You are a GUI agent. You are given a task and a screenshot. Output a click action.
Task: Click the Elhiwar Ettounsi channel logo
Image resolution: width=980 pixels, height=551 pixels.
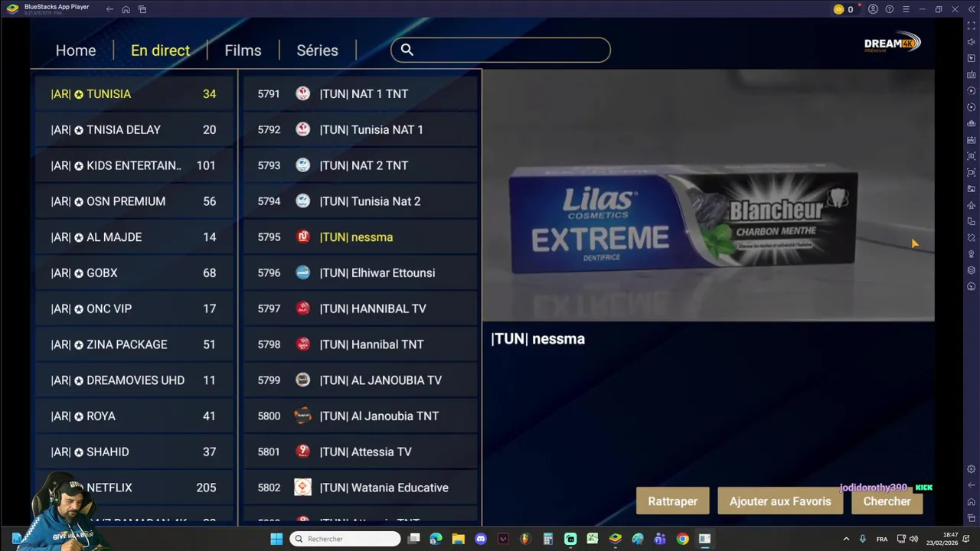[x=303, y=272]
